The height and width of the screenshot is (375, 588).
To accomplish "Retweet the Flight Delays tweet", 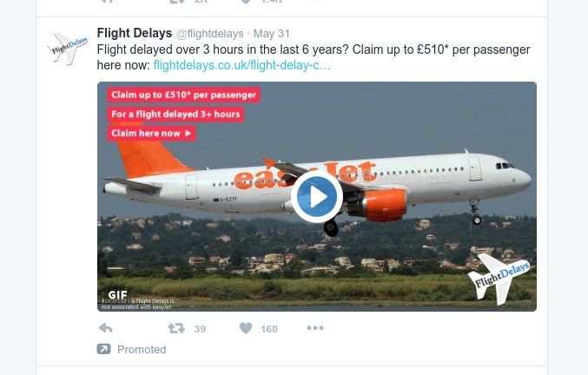I will [x=175, y=328].
